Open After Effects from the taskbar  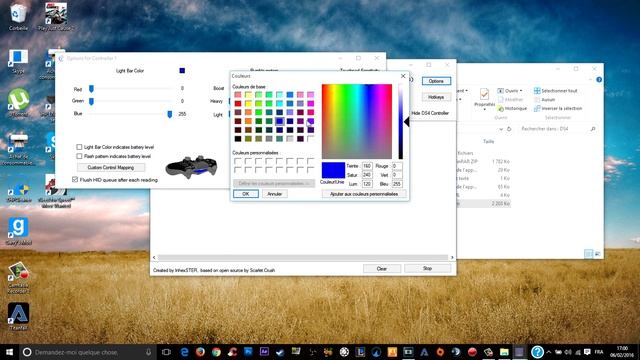(x=264, y=351)
